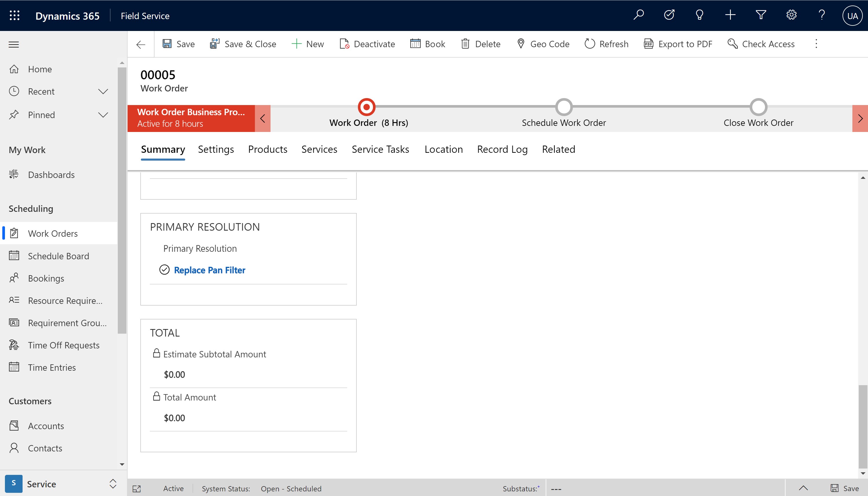
Task: Open Work Orders in the sidebar
Action: click(58, 233)
